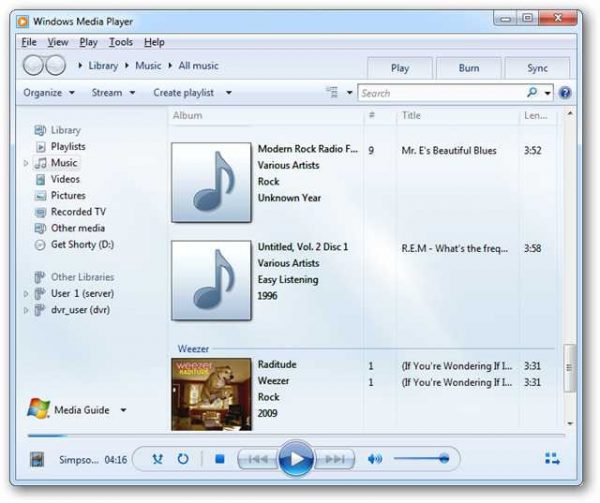Screen dimensions: 600x503
Task: Switch to the Play tab
Action: [400, 68]
